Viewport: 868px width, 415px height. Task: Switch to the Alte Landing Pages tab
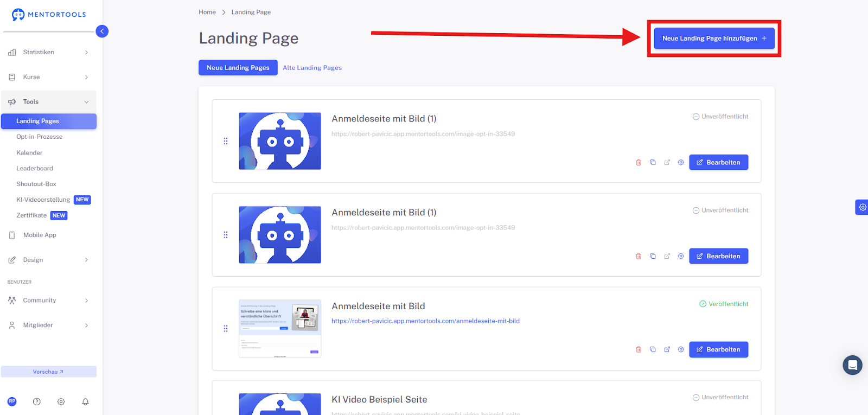(x=312, y=68)
